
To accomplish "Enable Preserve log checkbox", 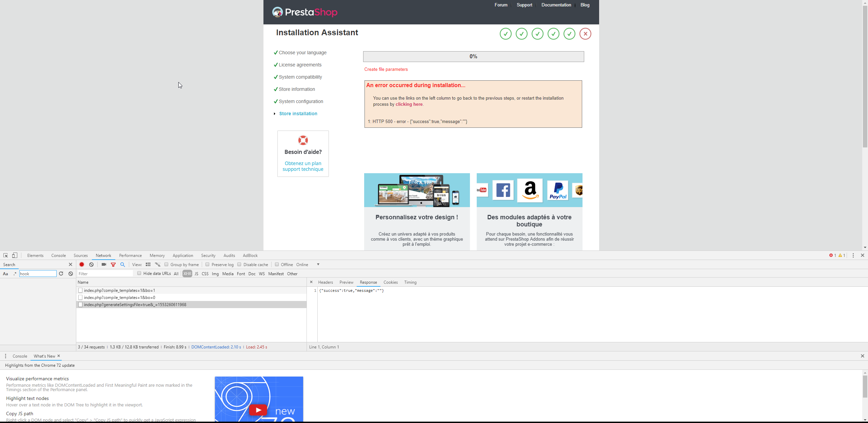I will [x=207, y=264].
